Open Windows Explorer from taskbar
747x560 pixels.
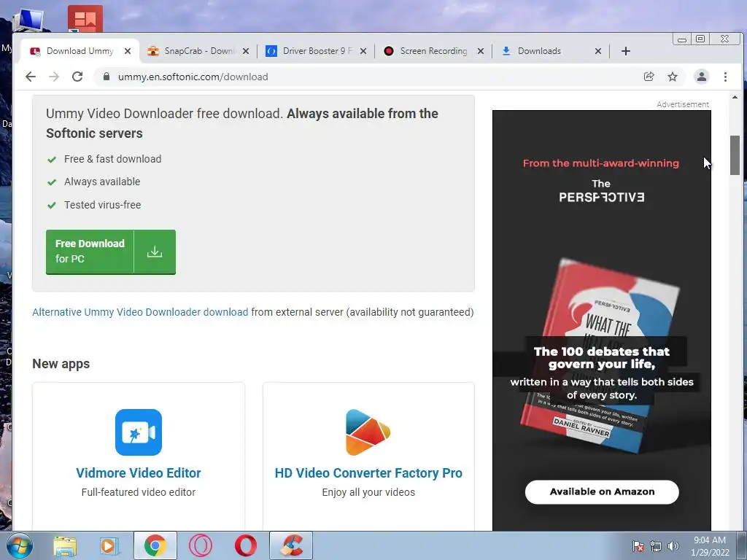point(65,545)
